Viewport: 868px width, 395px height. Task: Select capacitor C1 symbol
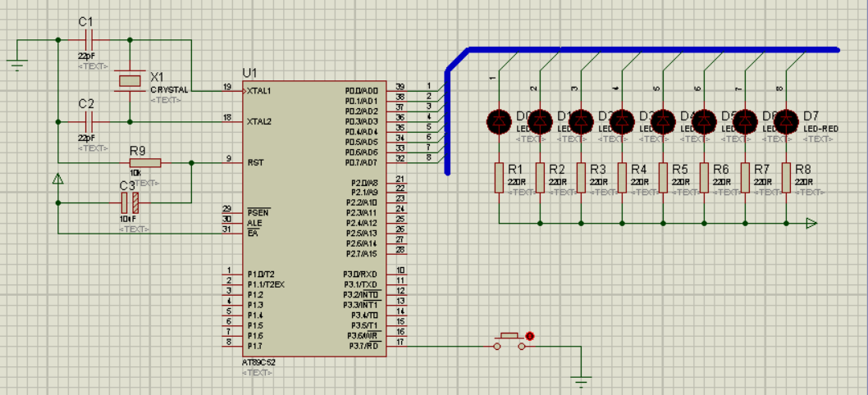[x=89, y=40]
